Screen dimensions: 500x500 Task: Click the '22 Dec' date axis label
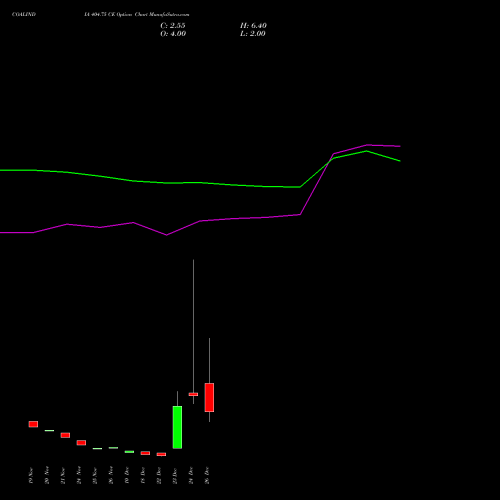(159, 475)
